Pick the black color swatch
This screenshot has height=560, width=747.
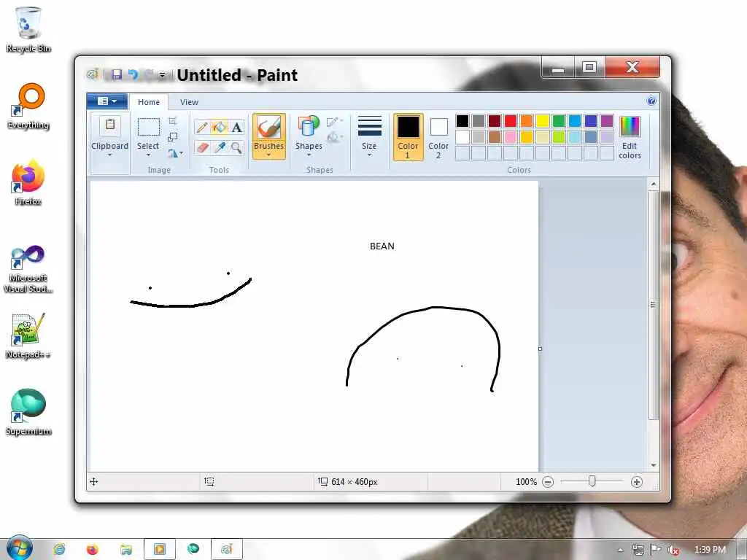462,121
